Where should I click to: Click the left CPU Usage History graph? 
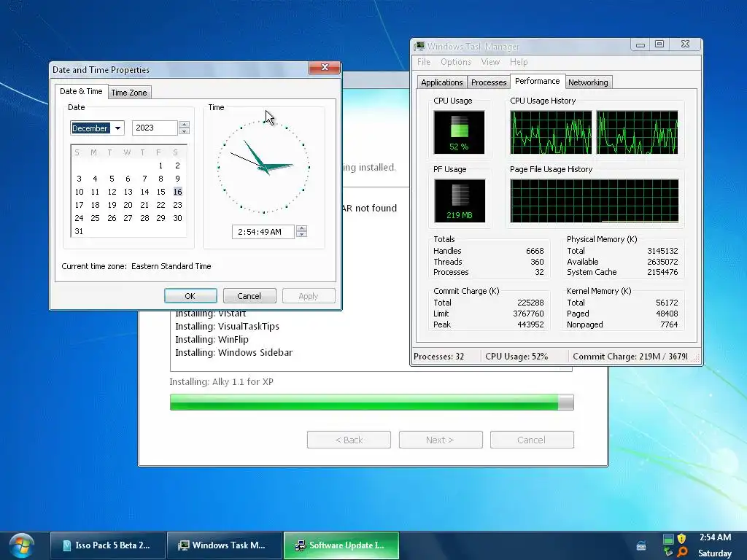point(551,132)
